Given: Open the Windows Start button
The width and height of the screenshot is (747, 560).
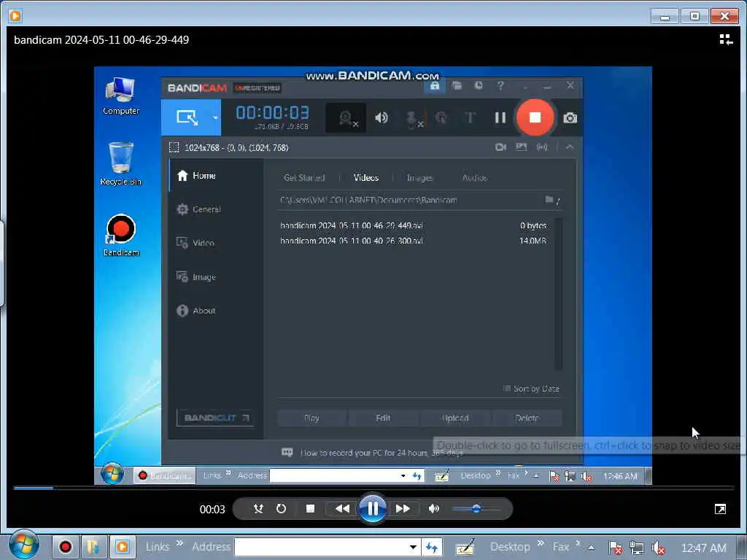Looking at the screenshot, I should 23,545.
